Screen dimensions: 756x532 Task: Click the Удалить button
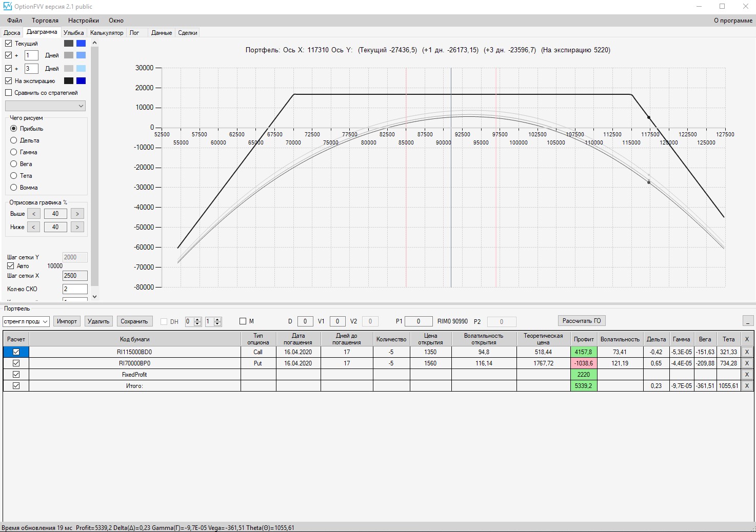[98, 321]
